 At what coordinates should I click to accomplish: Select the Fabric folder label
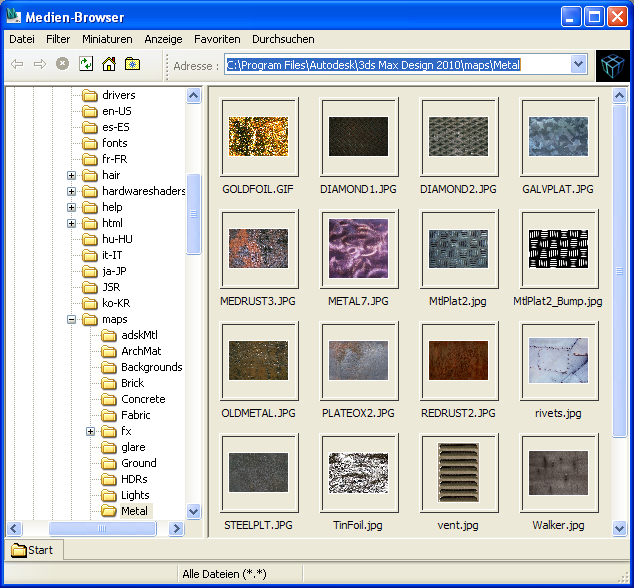point(136,415)
